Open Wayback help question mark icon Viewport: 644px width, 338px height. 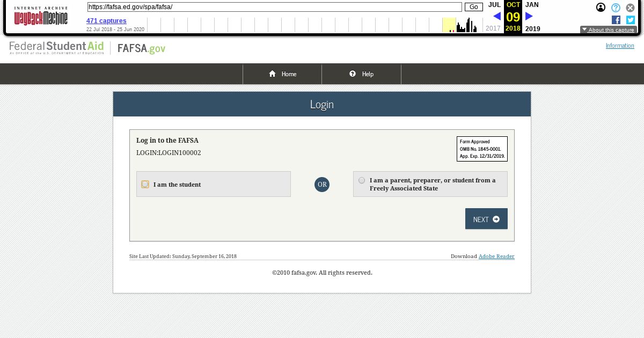coord(616,8)
